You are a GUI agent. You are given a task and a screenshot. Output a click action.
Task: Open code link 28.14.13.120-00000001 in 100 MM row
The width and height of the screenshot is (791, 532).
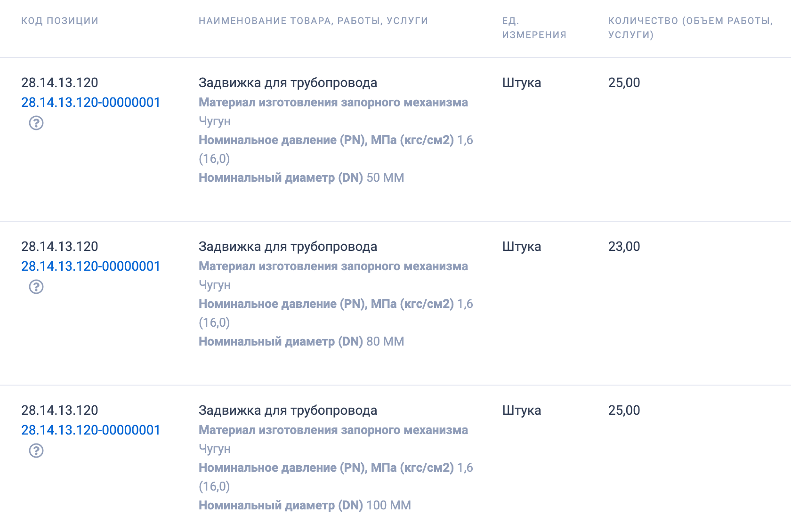click(91, 430)
